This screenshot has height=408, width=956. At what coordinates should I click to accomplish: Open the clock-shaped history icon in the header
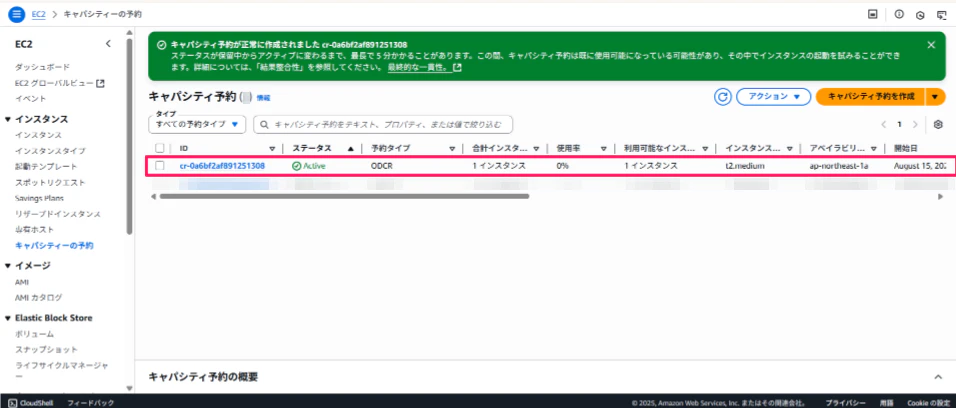pyautogui.click(x=921, y=14)
